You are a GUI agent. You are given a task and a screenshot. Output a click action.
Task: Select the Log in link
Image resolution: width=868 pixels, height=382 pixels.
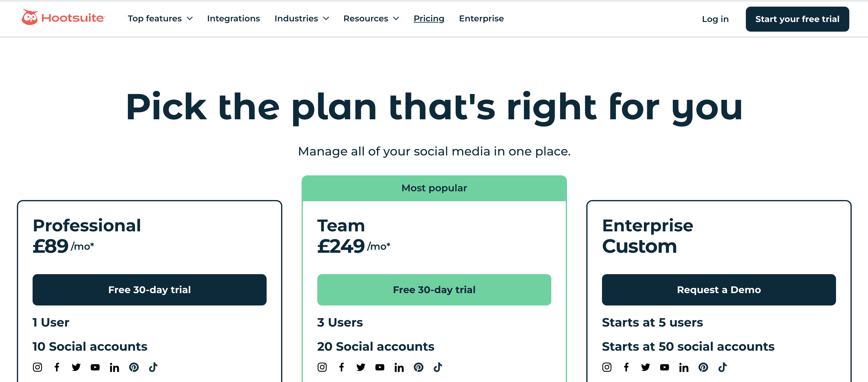715,19
